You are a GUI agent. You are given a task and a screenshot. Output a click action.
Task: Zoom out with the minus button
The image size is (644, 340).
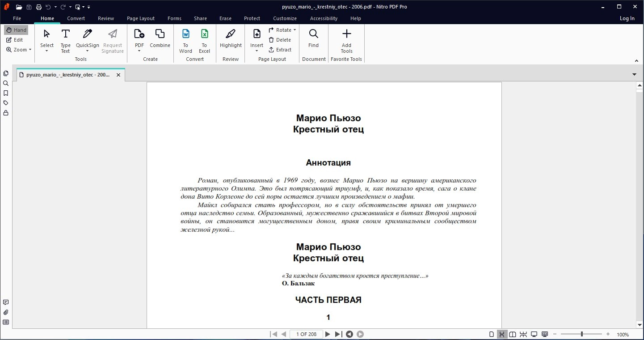coord(555,334)
